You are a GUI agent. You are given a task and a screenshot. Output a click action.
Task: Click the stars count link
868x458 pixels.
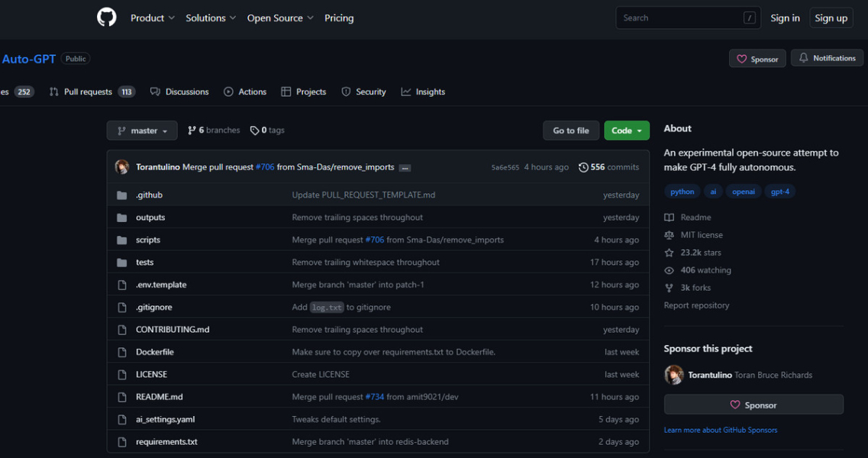click(700, 253)
